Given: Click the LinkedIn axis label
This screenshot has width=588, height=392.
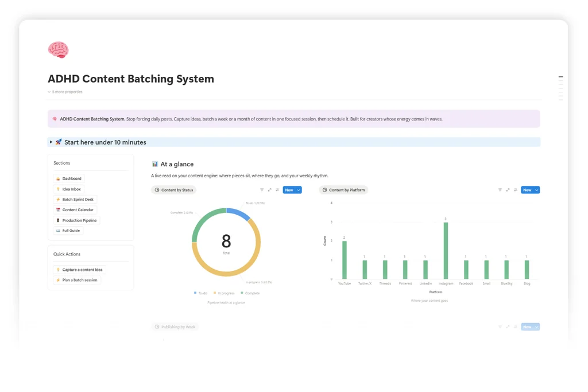Looking at the screenshot, I should [425, 284].
